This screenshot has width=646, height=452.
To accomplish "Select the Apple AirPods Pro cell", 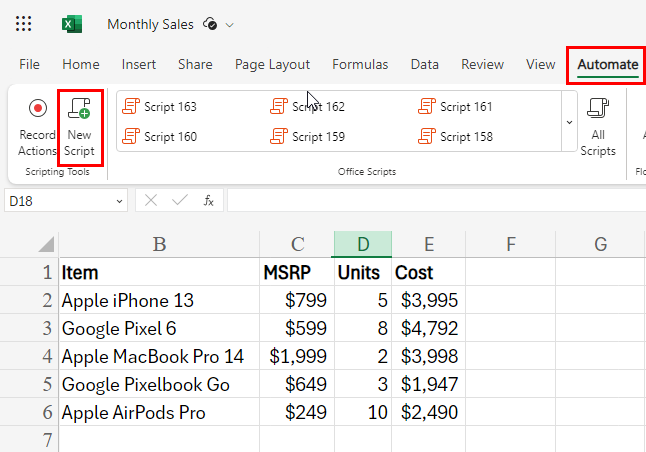I will pyautogui.click(x=159, y=412).
